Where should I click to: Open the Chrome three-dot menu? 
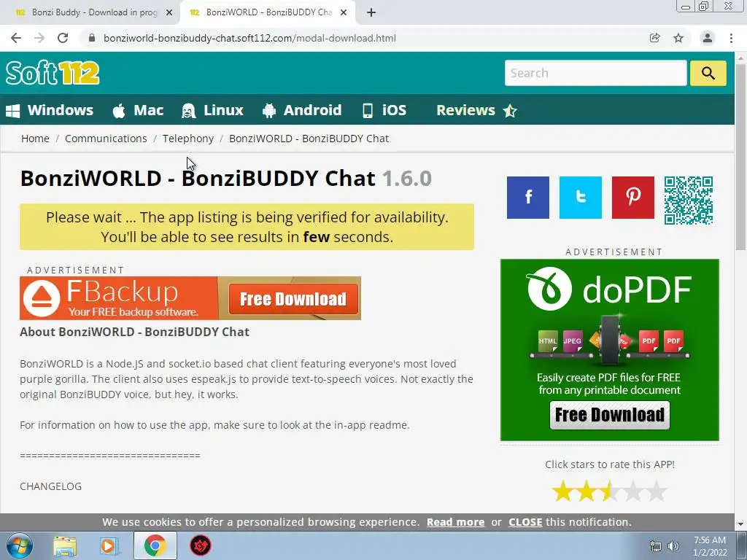tap(731, 38)
